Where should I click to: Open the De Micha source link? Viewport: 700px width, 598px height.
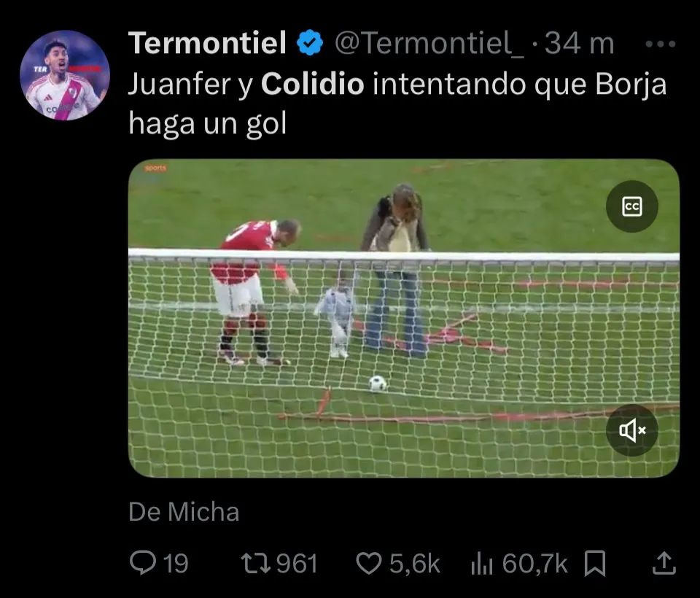coord(184,512)
